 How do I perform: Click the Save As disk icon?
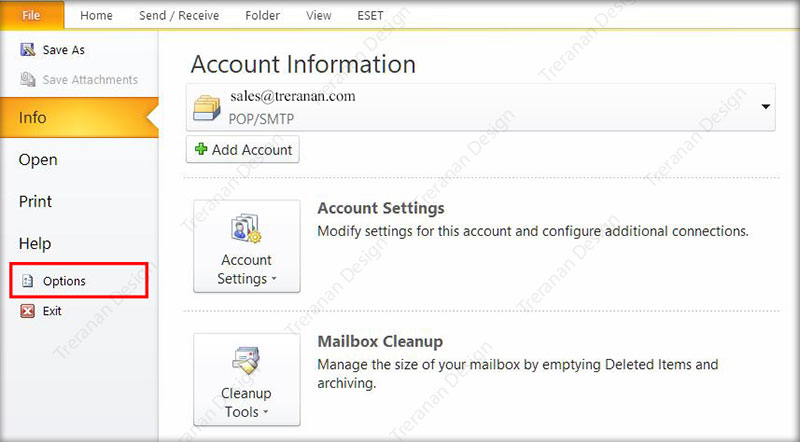pos(28,50)
